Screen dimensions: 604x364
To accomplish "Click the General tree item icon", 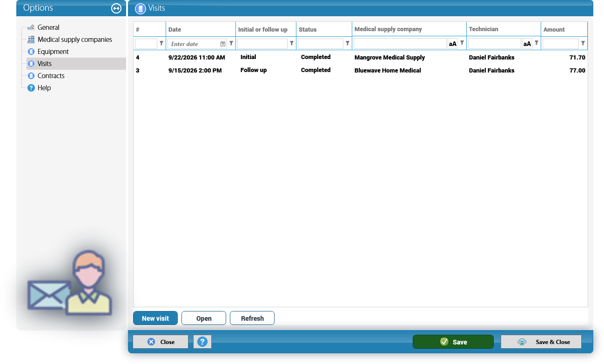I will click(31, 27).
